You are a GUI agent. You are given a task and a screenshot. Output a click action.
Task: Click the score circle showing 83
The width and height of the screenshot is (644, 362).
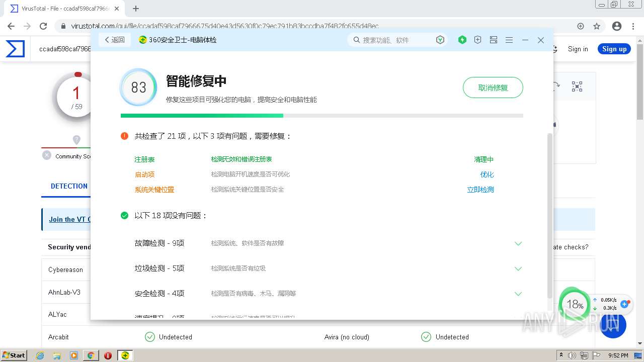tap(138, 87)
